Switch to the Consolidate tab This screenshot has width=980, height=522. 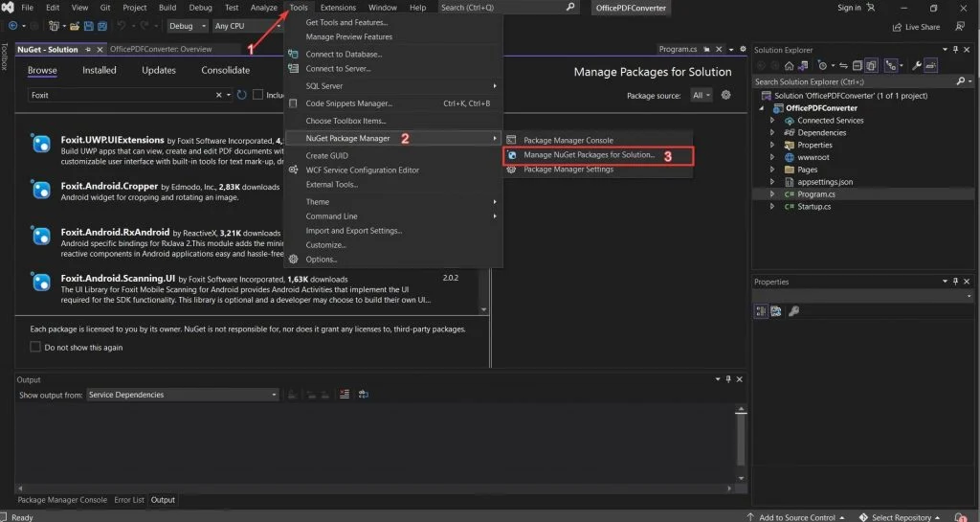[225, 70]
